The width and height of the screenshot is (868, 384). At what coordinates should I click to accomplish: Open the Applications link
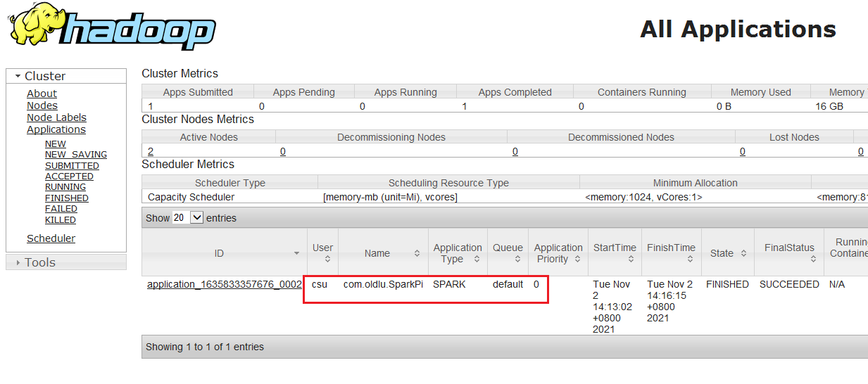[56, 129]
